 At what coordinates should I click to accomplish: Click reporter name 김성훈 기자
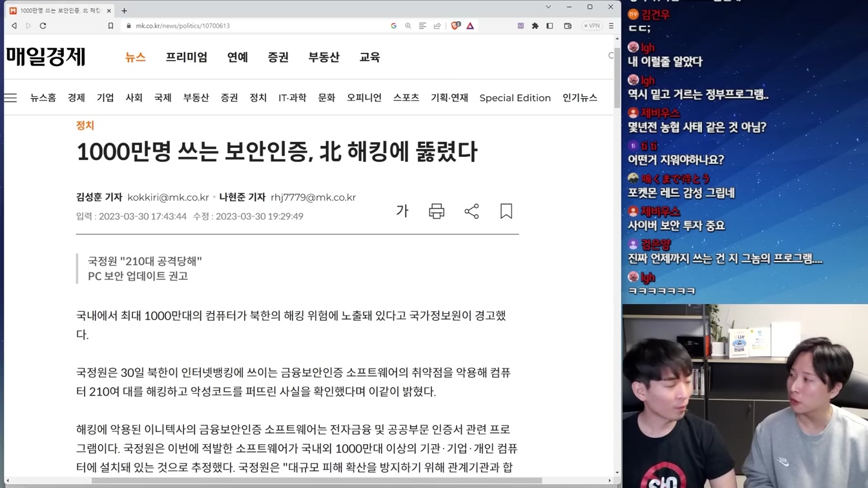[x=99, y=197]
